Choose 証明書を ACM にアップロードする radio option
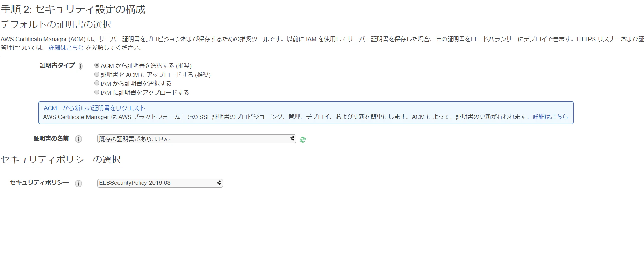 tap(97, 75)
